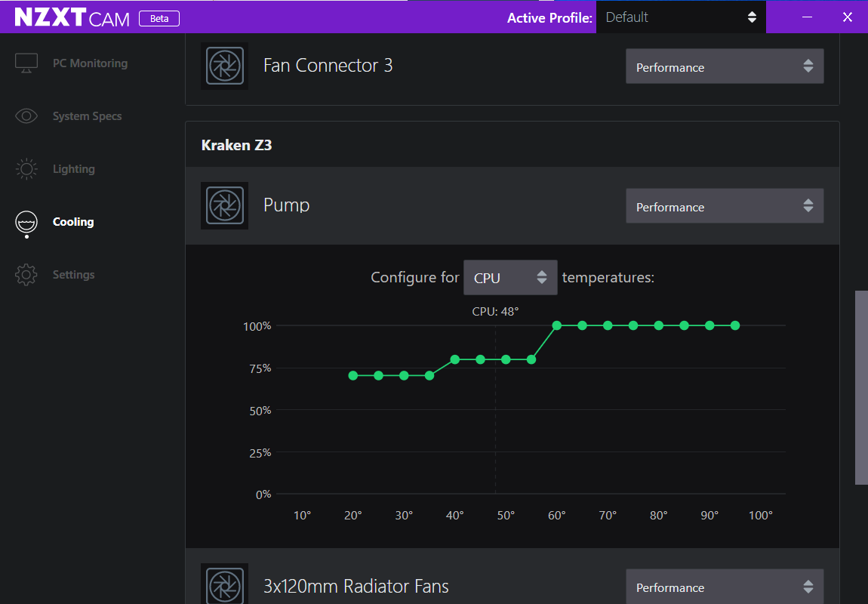The width and height of the screenshot is (868, 604).
Task: Click the 3x120mm Radiator Fans label
Action: click(x=356, y=586)
